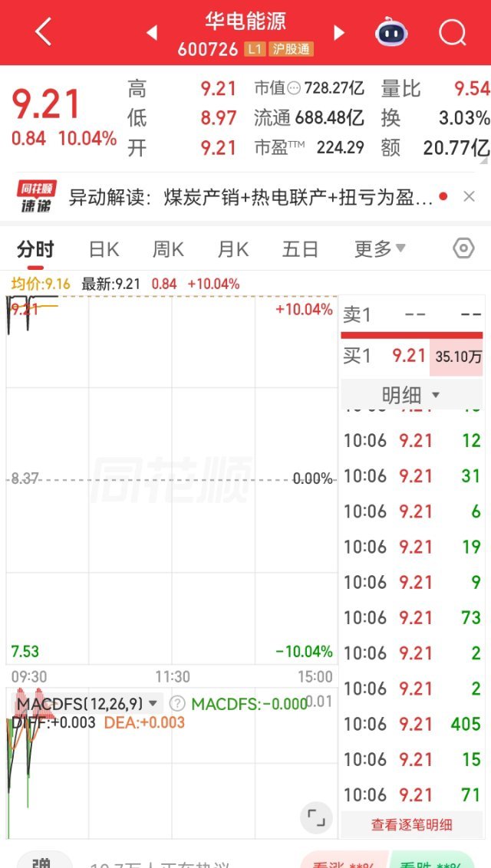Tap the +10.04% upper limit label

pos(304,310)
